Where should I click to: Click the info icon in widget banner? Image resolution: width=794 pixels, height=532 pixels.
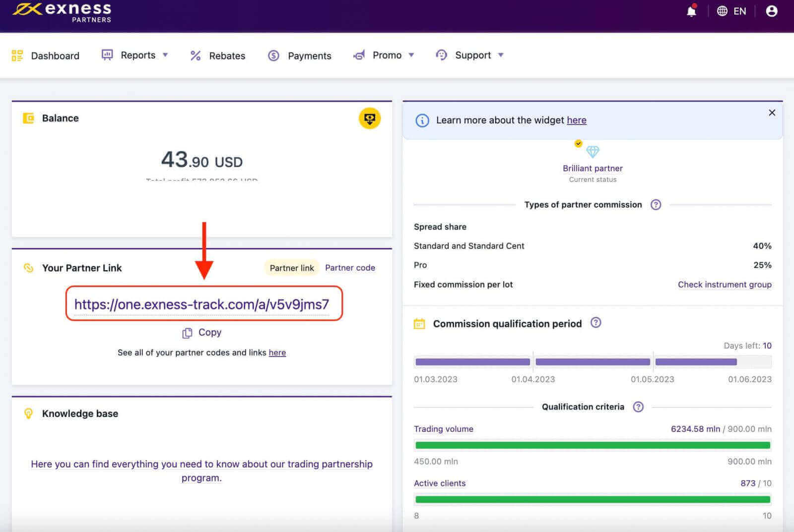pyautogui.click(x=422, y=120)
